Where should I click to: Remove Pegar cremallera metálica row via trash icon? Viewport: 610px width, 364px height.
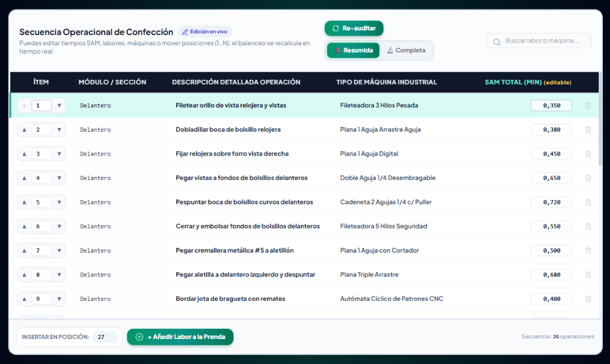[x=588, y=250]
